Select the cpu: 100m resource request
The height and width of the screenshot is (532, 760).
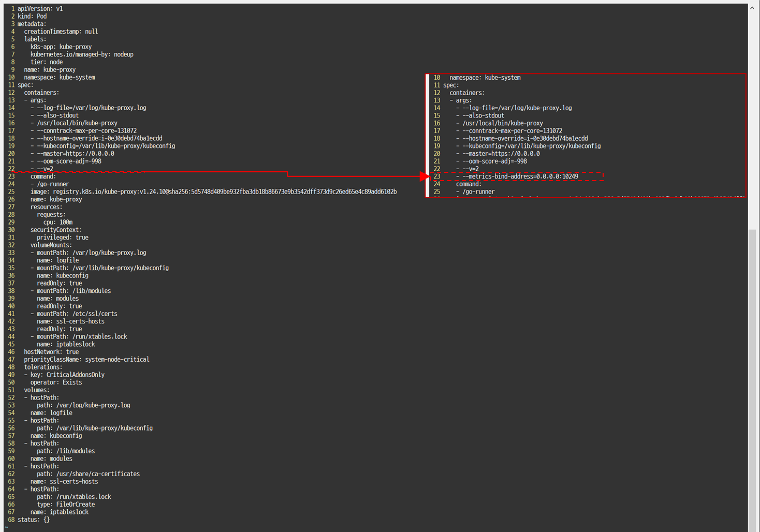57,221
